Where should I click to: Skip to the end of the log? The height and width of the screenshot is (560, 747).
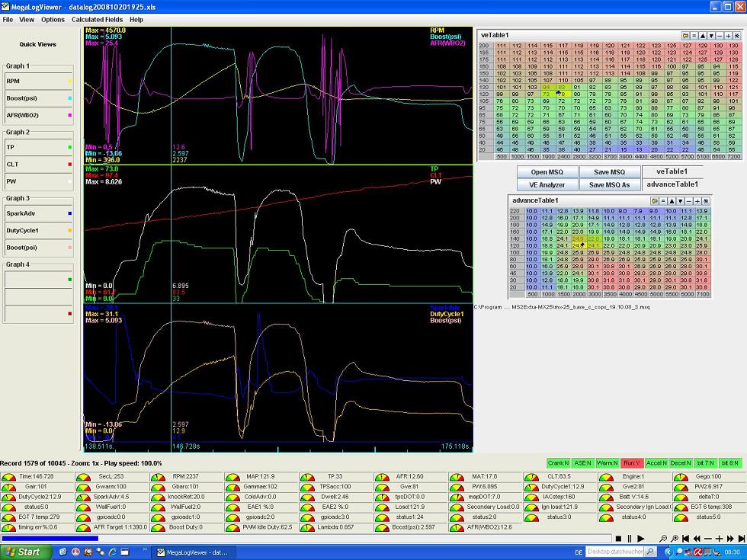[x=741, y=539]
